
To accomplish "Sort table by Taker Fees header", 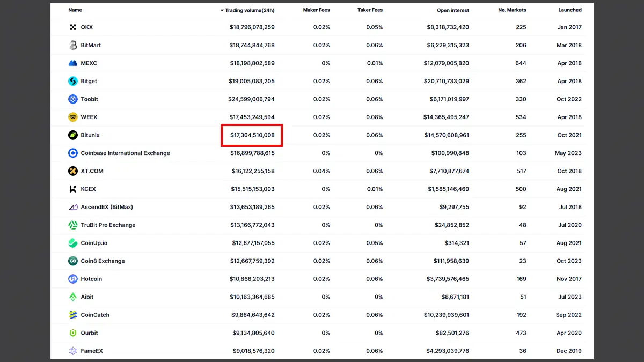I will (370, 10).
